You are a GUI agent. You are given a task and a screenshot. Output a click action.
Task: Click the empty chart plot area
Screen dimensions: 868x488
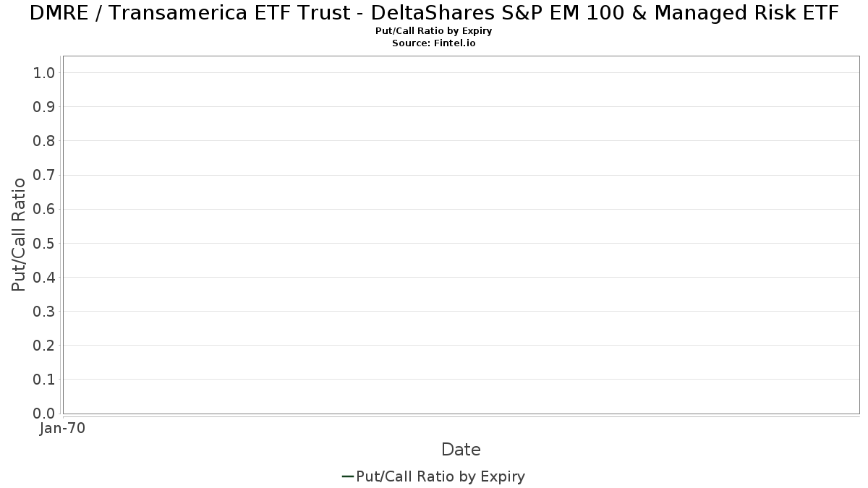pyautogui.click(x=461, y=234)
